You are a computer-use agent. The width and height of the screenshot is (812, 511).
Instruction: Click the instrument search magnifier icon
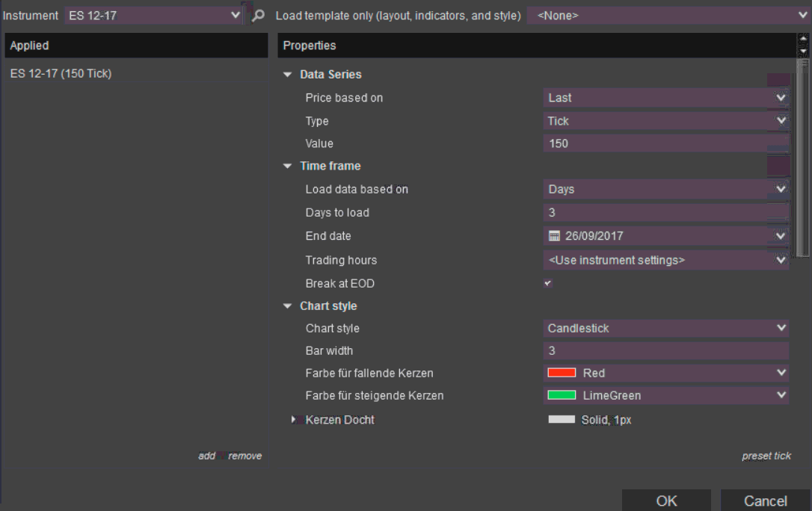click(258, 15)
